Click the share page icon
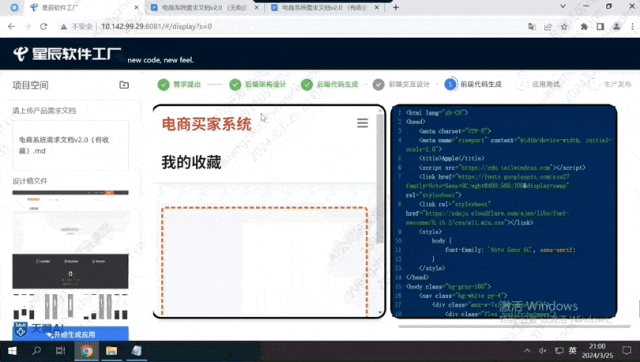This screenshot has width=640, height=362. (548, 27)
